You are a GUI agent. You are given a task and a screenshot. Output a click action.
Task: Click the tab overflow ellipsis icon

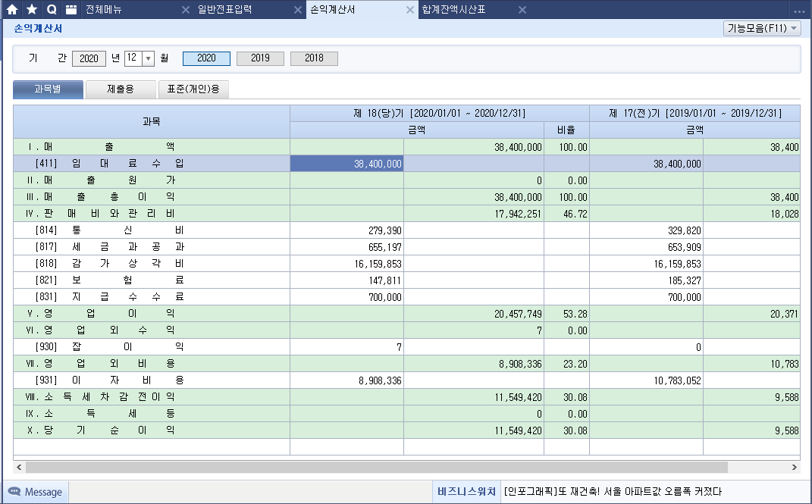[x=799, y=11]
